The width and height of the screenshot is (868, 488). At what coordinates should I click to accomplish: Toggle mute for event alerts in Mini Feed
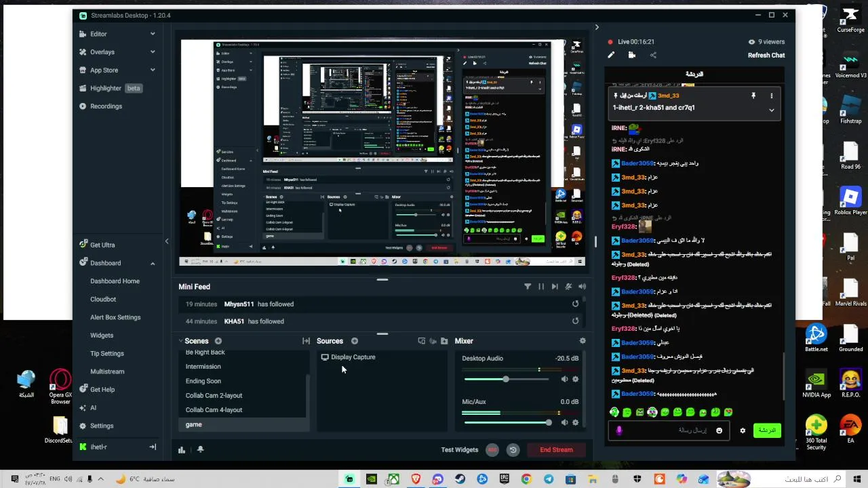point(568,287)
